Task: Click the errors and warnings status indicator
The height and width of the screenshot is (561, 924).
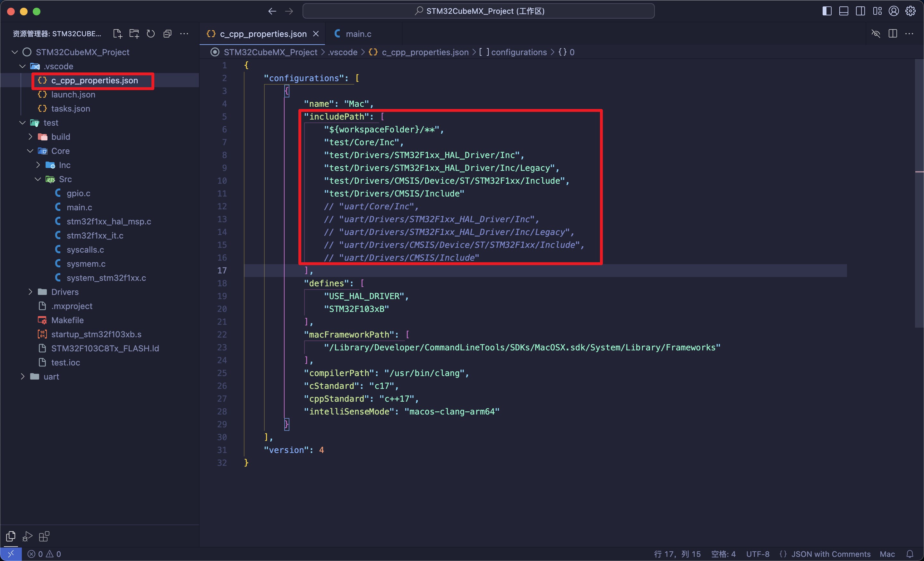Action: [x=44, y=554]
